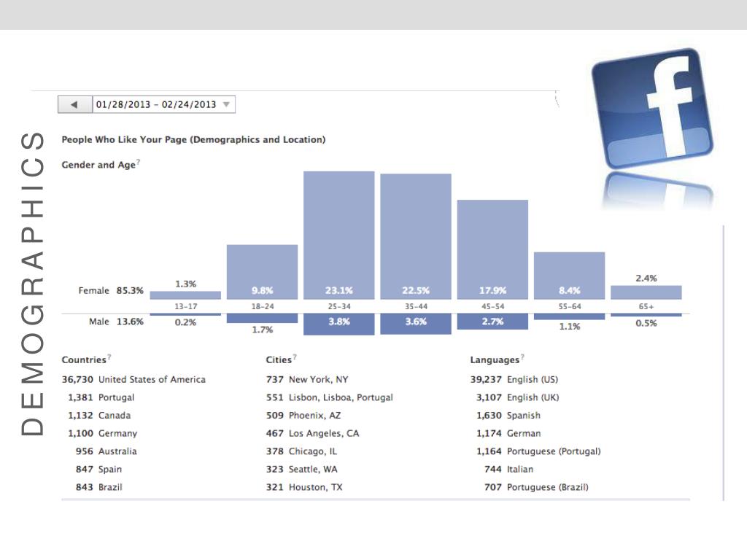The image size is (747, 560).
Task: Click the 45-54 age group label
Action: pyautogui.click(x=492, y=307)
